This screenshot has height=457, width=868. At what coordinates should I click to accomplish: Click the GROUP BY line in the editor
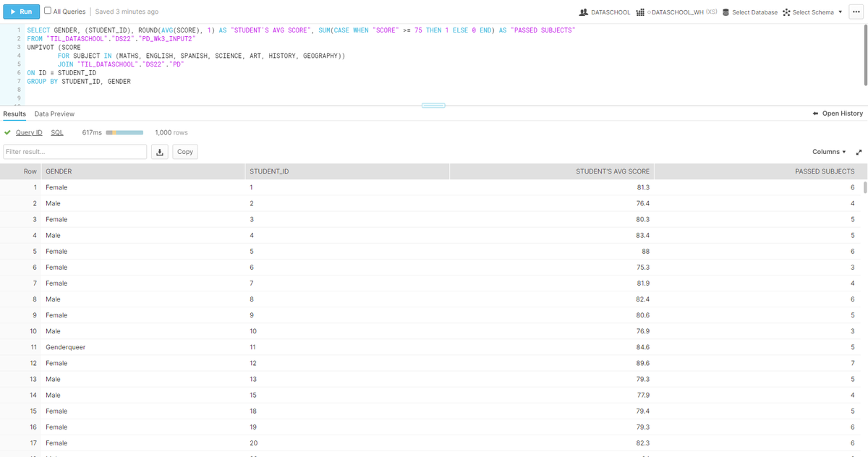(79, 82)
